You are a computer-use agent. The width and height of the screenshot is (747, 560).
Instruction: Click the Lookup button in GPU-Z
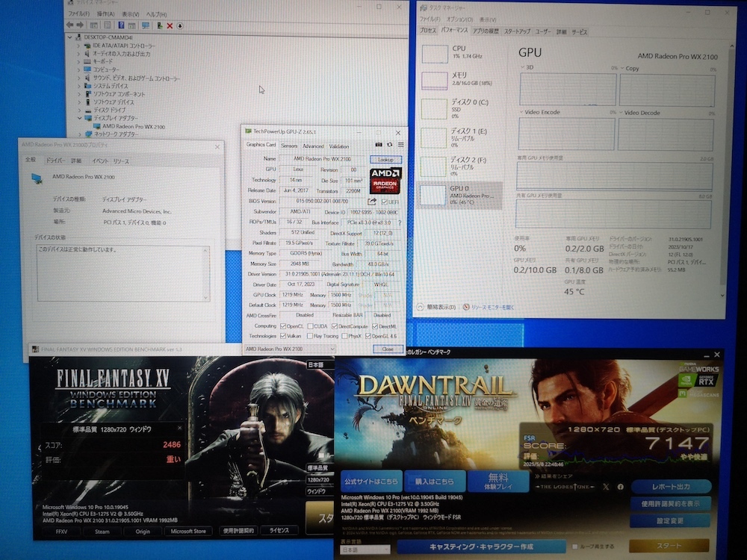click(x=386, y=160)
